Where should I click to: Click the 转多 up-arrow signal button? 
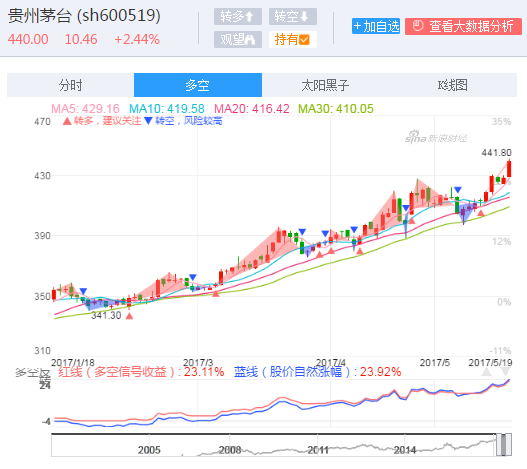point(238,16)
